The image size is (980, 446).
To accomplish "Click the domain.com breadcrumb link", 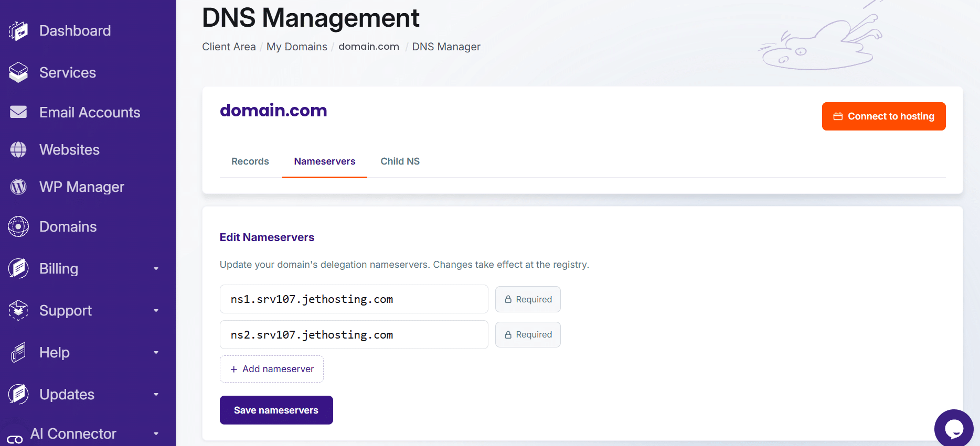I will 369,47.
